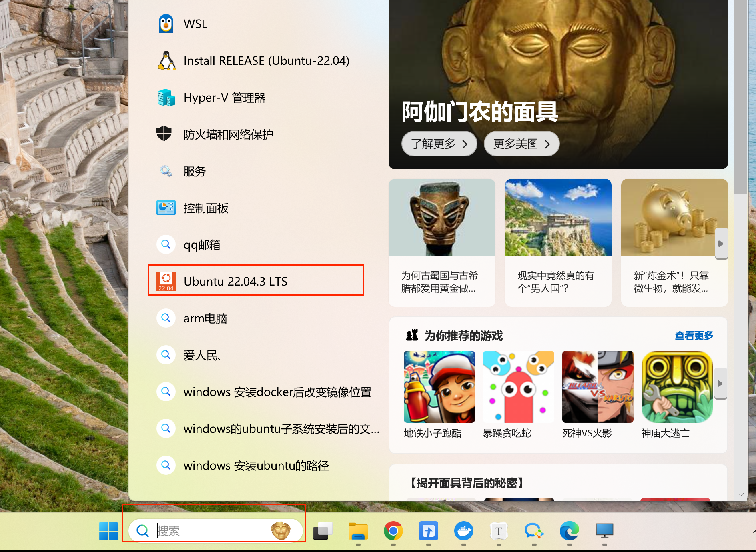
Task: Open the Windows Start menu
Action: click(108, 531)
